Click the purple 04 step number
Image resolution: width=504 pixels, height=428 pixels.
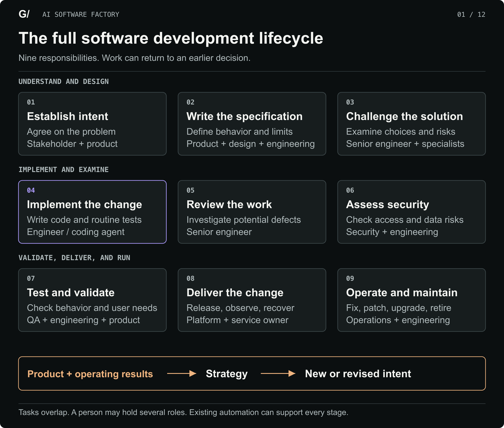pyautogui.click(x=31, y=191)
